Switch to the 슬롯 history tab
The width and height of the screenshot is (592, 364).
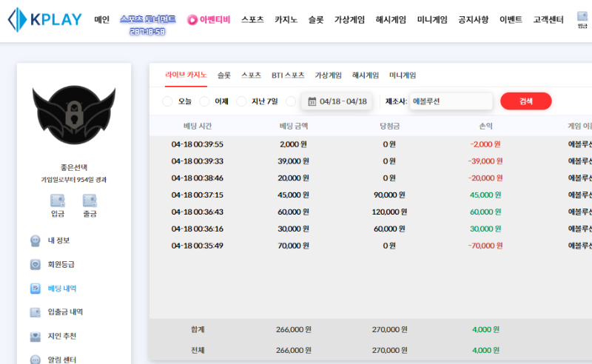pos(223,75)
